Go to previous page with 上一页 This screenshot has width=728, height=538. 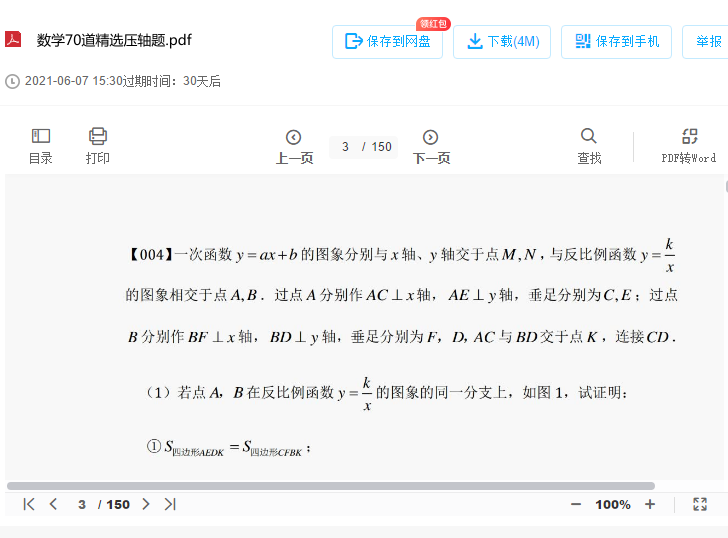tap(294, 146)
